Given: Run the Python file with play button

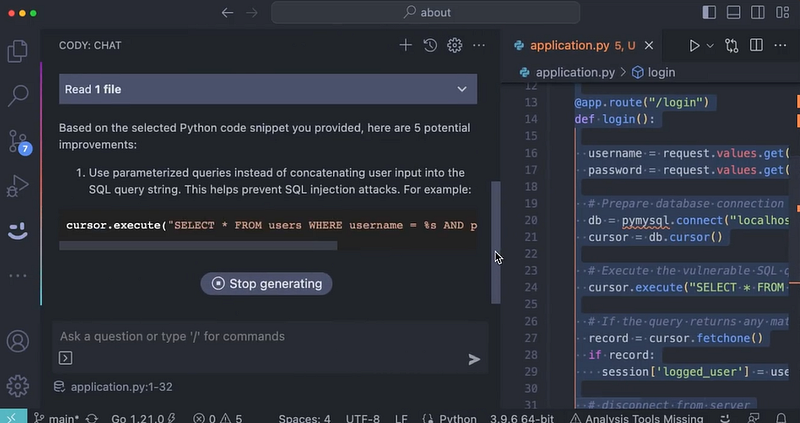Looking at the screenshot, I should point(694,45).
